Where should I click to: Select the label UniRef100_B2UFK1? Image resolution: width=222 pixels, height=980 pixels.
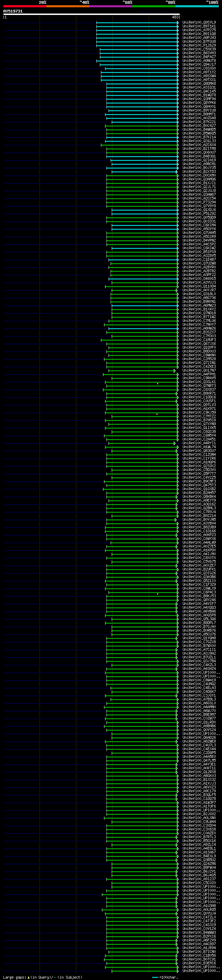[x=199, y=569]
